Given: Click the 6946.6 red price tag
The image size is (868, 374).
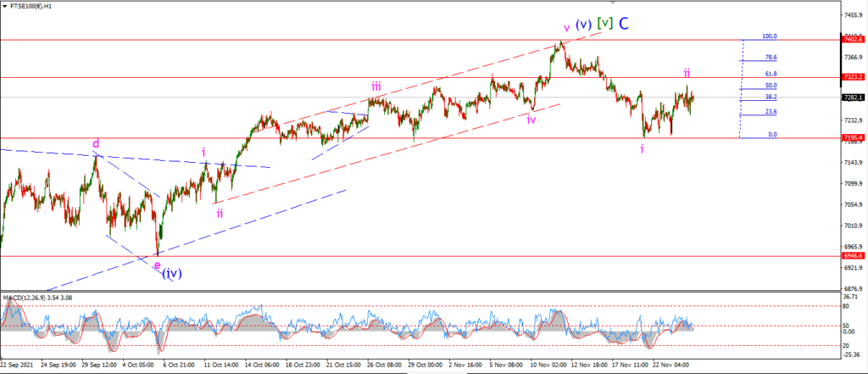Looking at the screenshot, I should 853,256.
